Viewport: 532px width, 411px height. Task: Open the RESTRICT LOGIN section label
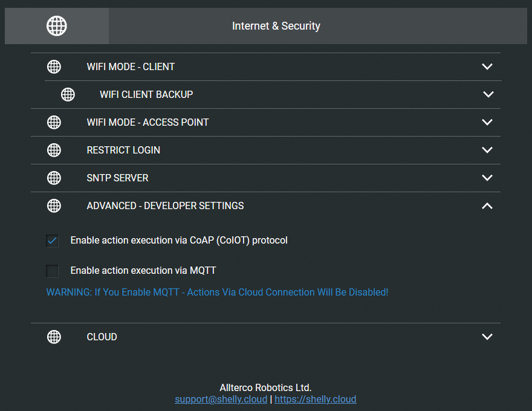pyautogui.click(x=123, y=150)
